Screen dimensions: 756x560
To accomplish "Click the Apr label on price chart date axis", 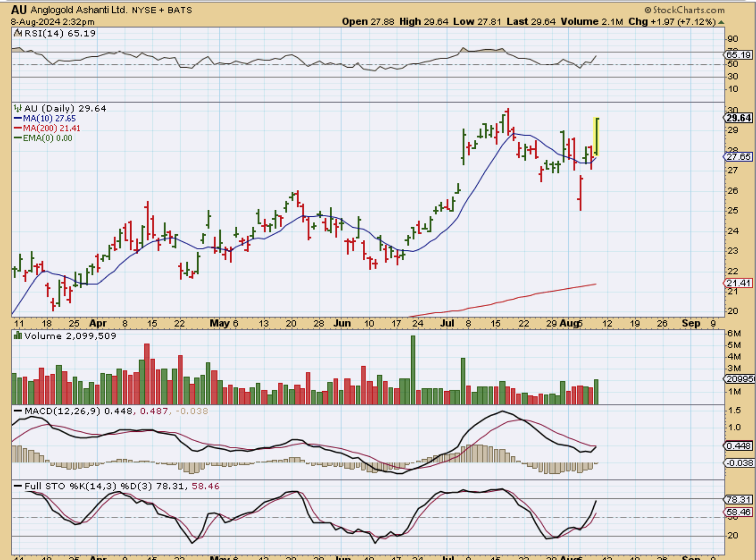I will tap(98, 323).
